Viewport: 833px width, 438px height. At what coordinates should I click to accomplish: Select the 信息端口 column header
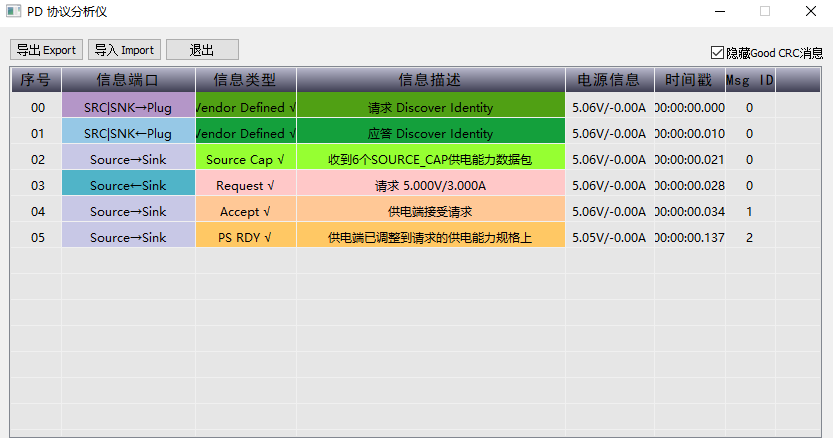coord(128,80)
